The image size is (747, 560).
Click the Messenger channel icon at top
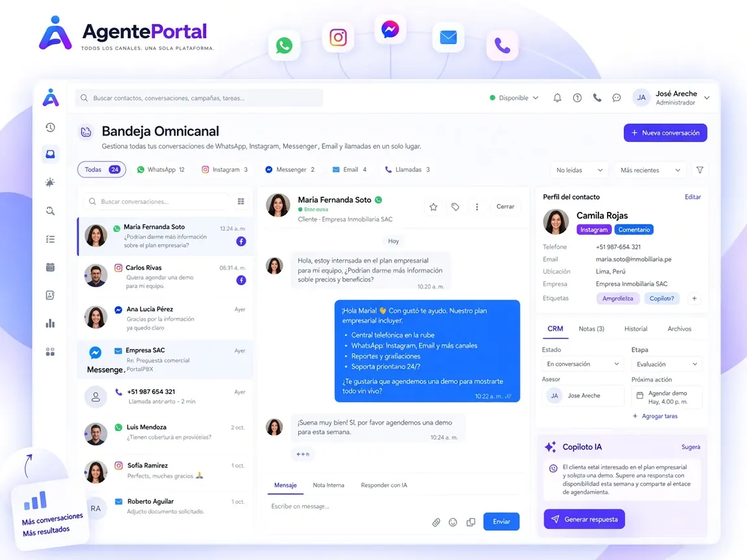390,30
